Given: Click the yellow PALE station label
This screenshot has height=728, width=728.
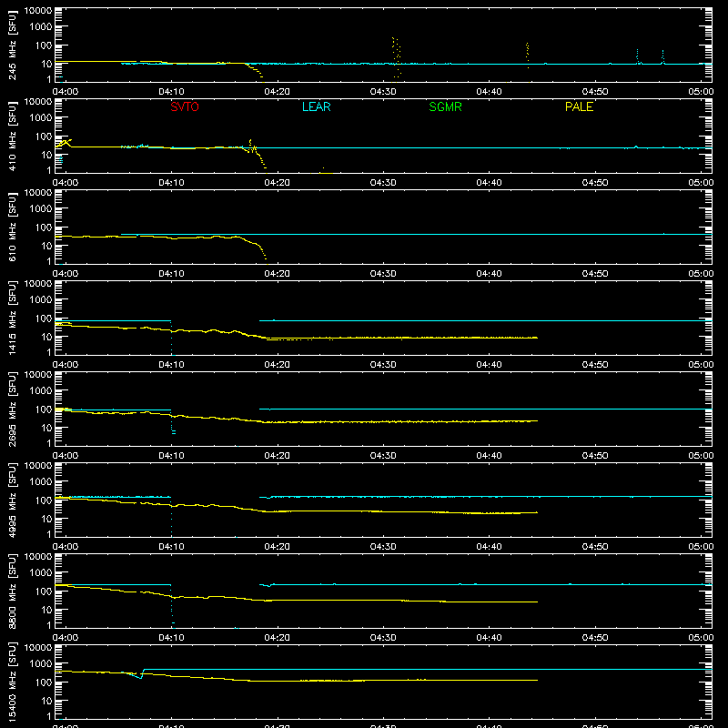Looking at the screenshot, I should [x=579, y=106].
